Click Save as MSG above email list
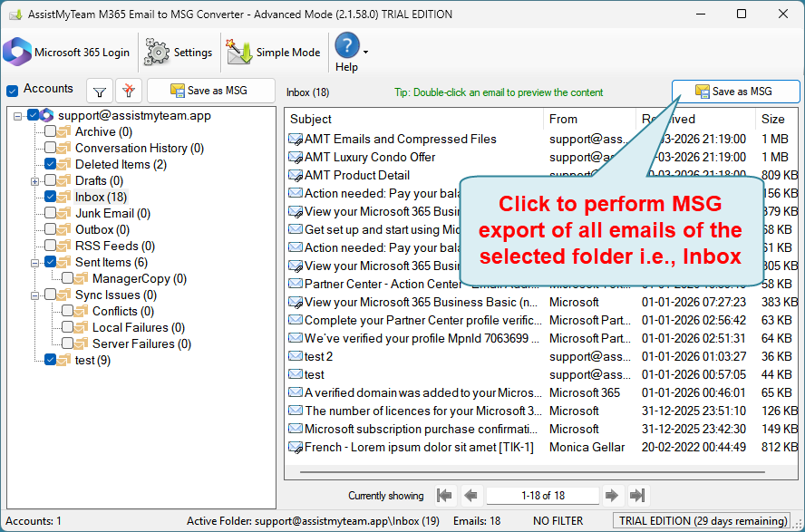The height and width of the screenshot is (532, 805). click(x=736, y=92)
